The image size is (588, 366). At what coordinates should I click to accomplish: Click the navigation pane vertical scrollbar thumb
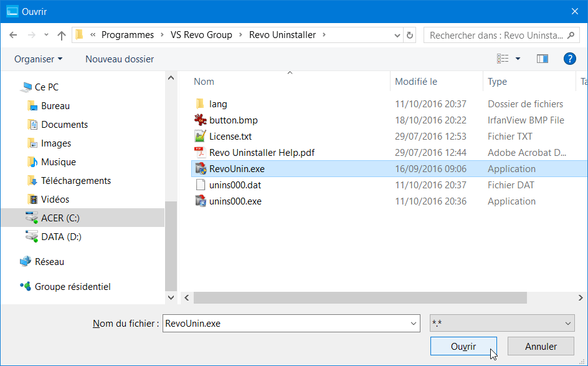tap(171, 246)
